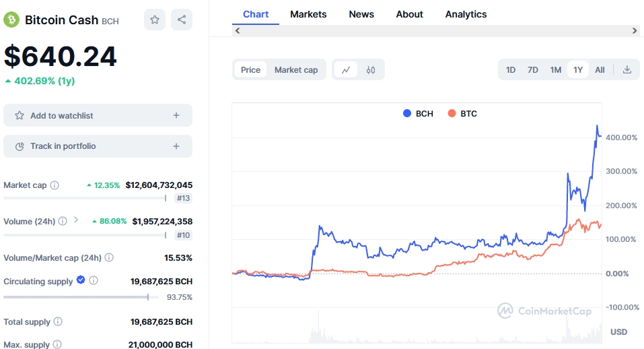The height and width of the screenshot is (349, 644).
Task: Open Circulating supply info icon
Action: (x=94, y=281)
